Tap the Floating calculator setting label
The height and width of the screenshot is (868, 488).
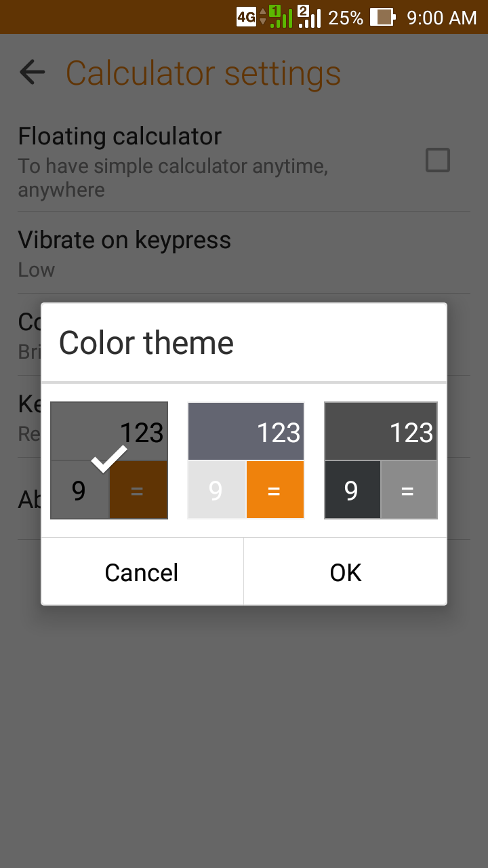click(x=119, y=136)
